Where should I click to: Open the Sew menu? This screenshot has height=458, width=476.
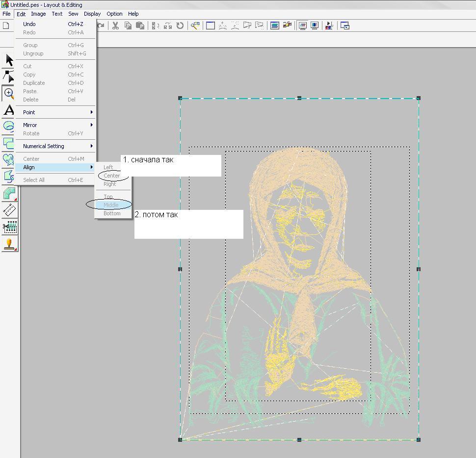pyautogui.click(x=73, y=14)
